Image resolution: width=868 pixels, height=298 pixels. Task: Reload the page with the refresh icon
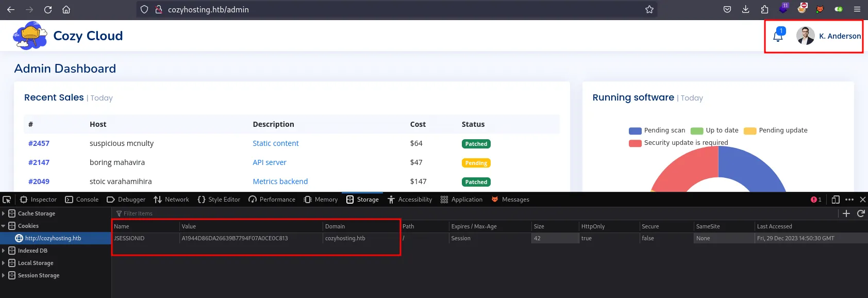48,9
